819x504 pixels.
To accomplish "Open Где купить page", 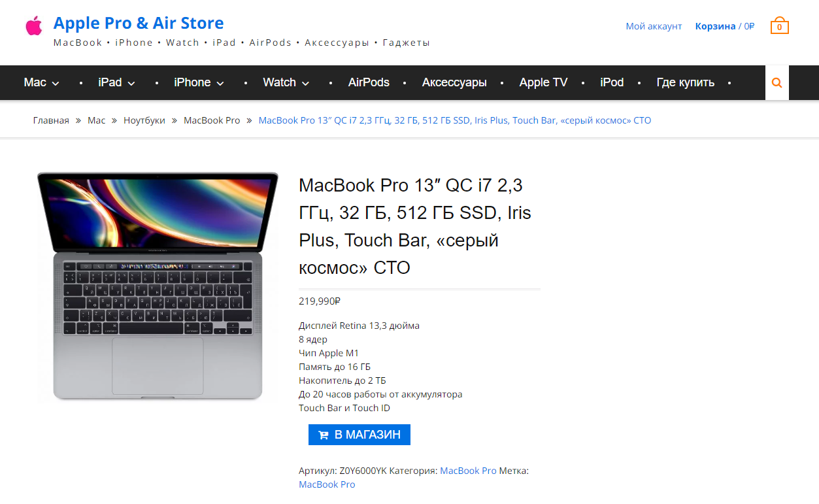I will coord(685,82).
